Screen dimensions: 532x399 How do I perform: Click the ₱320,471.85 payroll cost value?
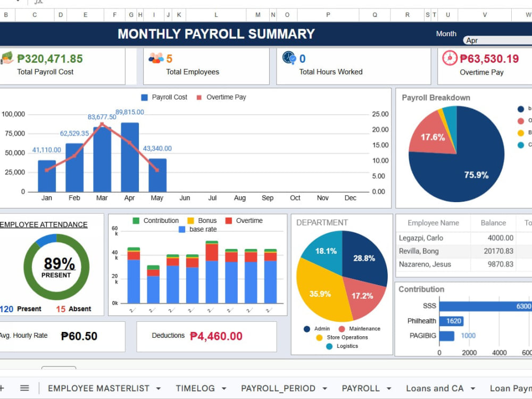click(x=50, y=59)
